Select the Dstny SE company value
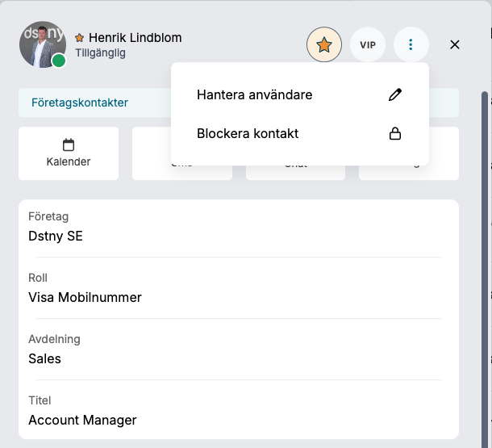This screenshot has height=448, width=492. pyautogui.click(x=56, y=236)
